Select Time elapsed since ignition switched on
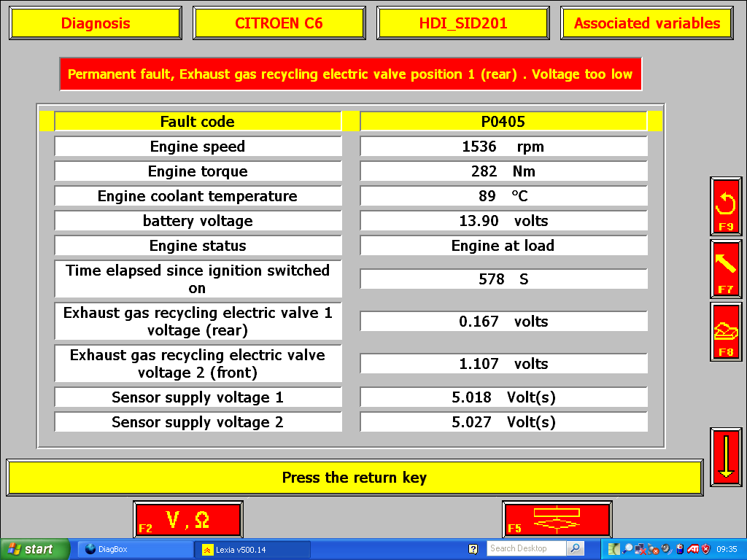747x560 pixels. pyautogui.click(x=198, y=279)
